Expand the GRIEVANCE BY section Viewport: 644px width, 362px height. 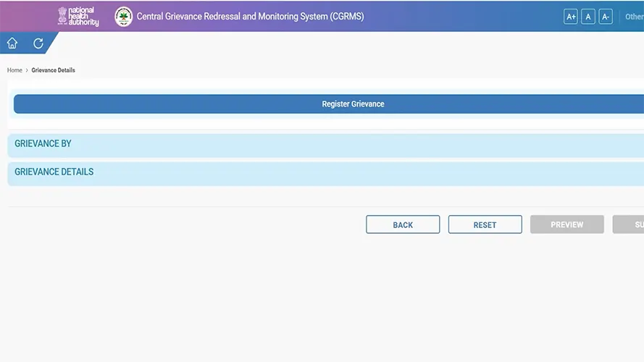326,145
